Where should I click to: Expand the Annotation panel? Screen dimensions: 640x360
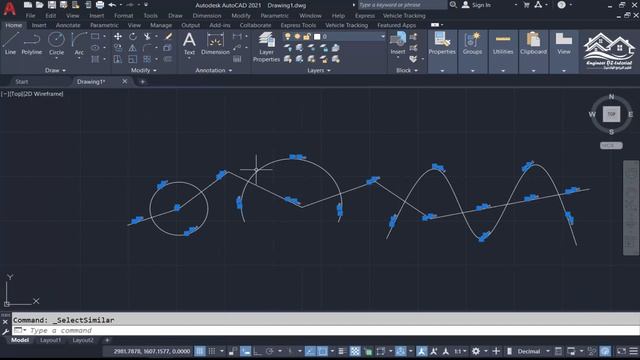tap(213, 70)
